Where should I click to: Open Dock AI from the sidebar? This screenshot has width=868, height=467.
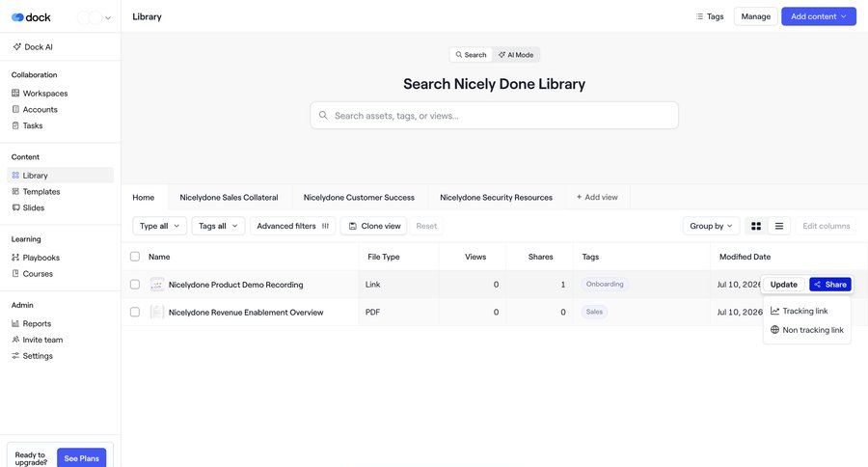coord(33,47)
